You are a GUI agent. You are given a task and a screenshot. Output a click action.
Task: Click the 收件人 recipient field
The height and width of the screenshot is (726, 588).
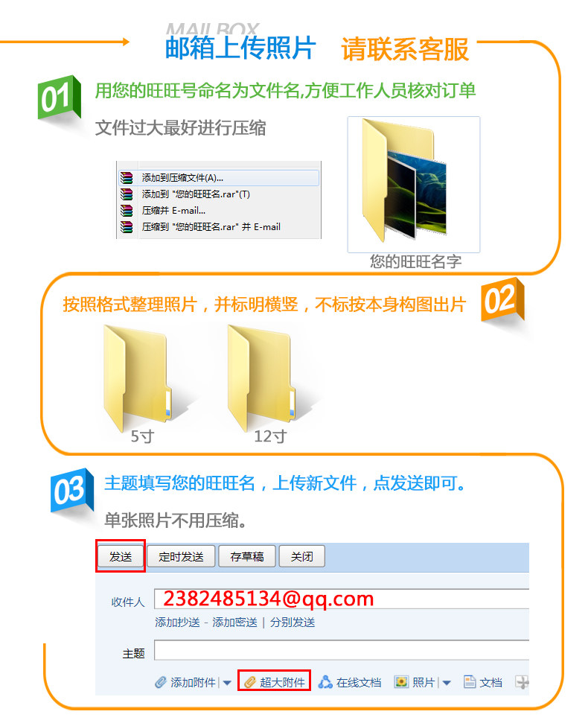click(x=342, y=599)
